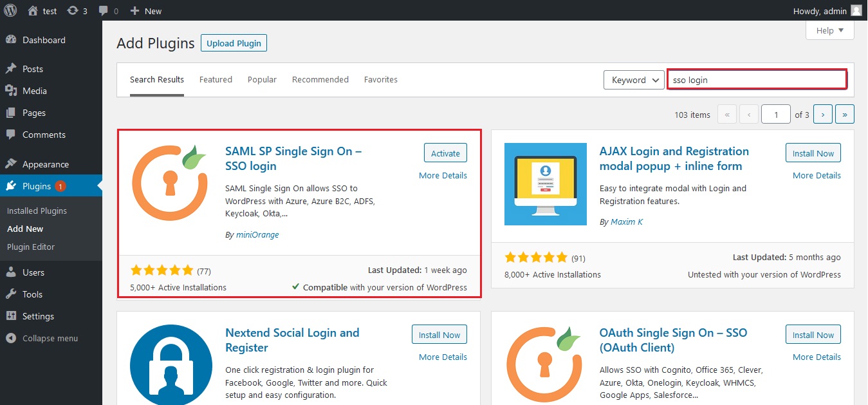Switch to the Featured plugins tab
Viewport: 868px width, 405px height.
coord(216,79)
